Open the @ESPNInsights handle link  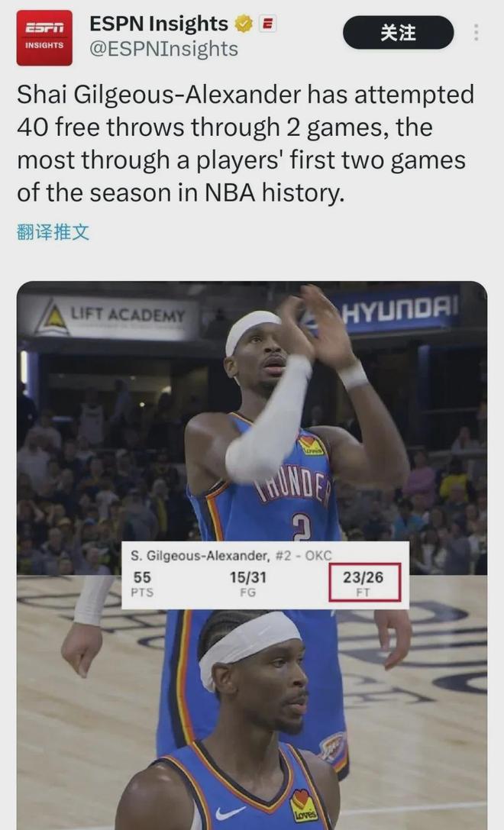[x=163, y=49]
